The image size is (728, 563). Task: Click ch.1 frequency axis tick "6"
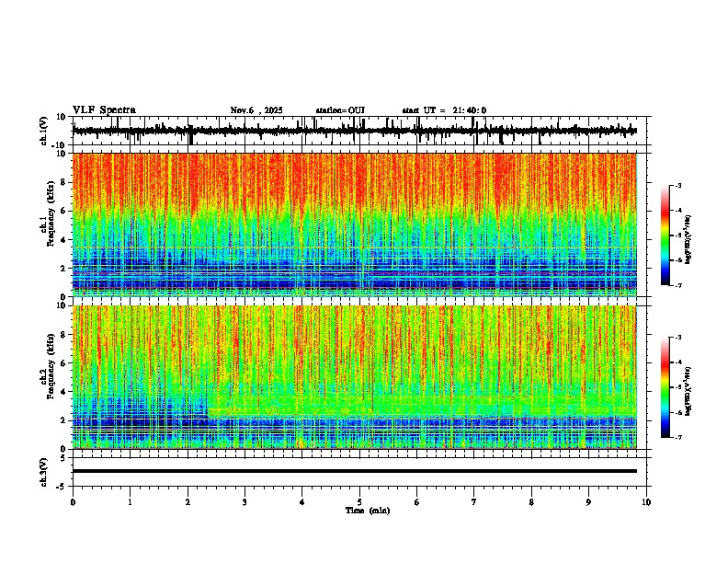(63, 211)
